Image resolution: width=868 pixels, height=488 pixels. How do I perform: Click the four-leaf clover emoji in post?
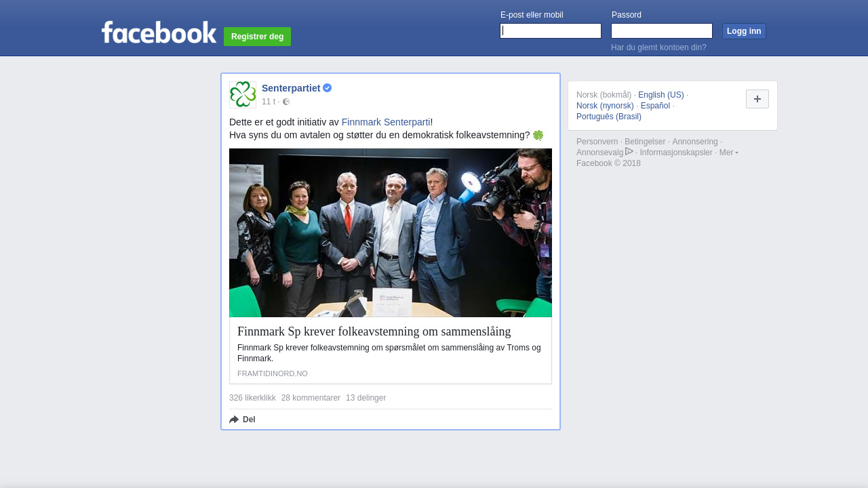(538, 135)
